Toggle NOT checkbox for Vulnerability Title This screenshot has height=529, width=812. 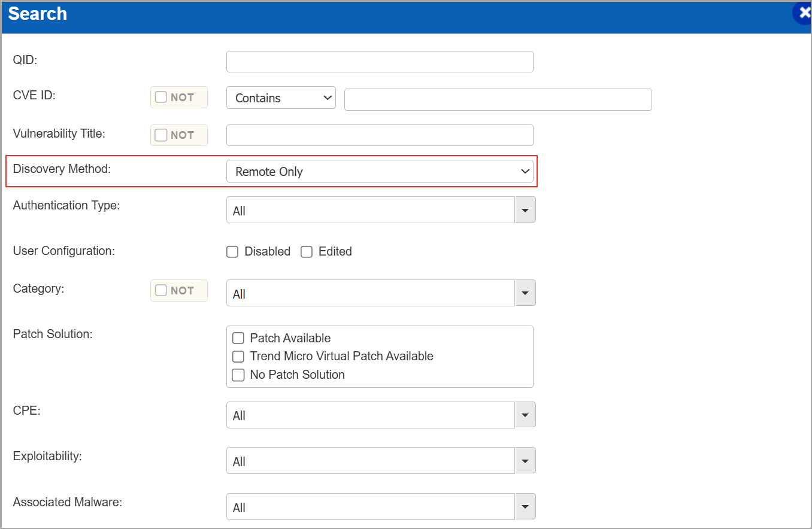[x=161, y=135]
